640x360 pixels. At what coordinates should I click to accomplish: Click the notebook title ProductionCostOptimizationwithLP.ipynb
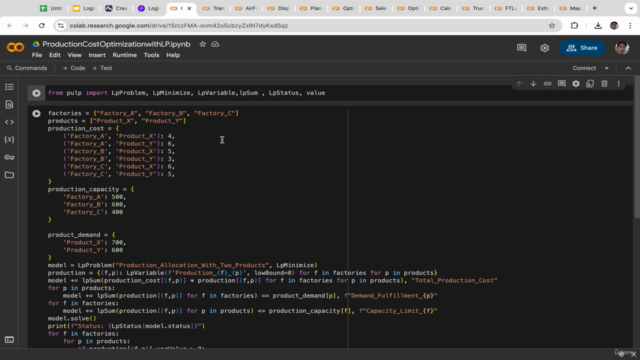coord(116,44)
